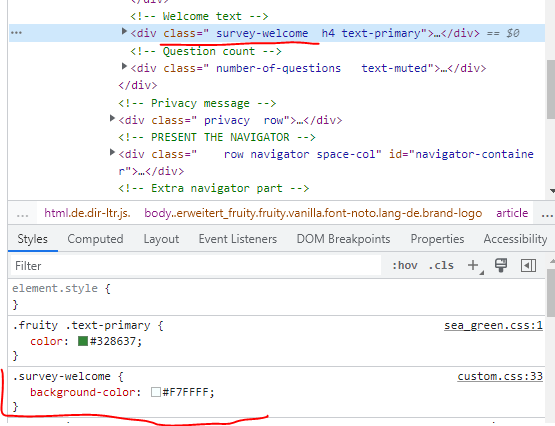Image resolution: width=555 pixels, height=426 pixels.
Task: Click the New Style Rule plus icon
Action: point(474,265)
